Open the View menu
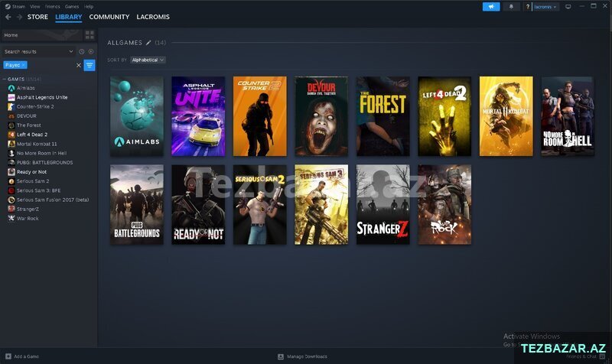The height and width of the screenshot is (364, 612). 35,6
